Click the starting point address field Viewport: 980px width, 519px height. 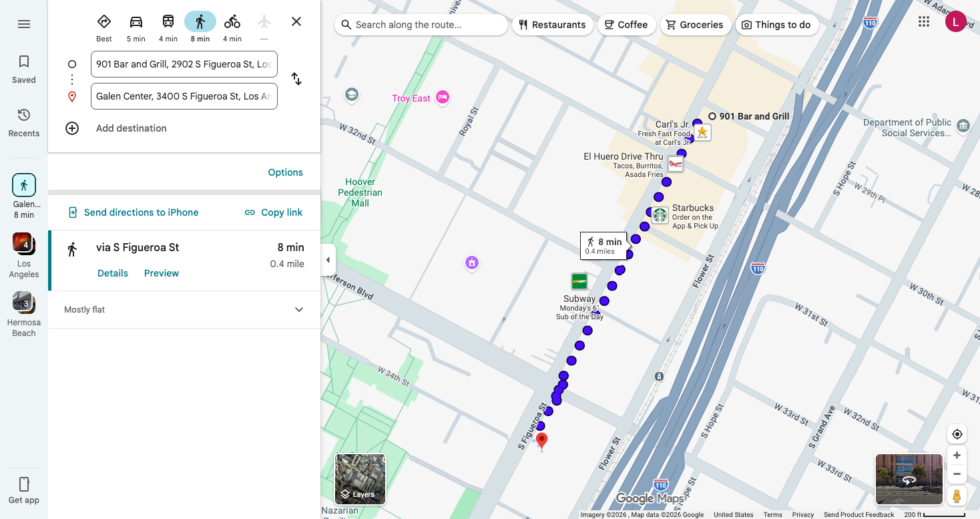[184, 64]
